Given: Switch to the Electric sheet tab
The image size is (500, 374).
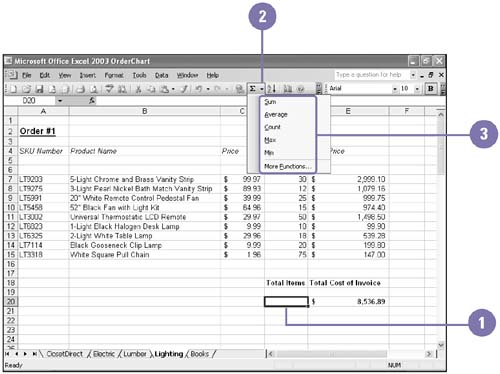Looking at the screenshot, I should pyautogui.click(x=104, y=354).
